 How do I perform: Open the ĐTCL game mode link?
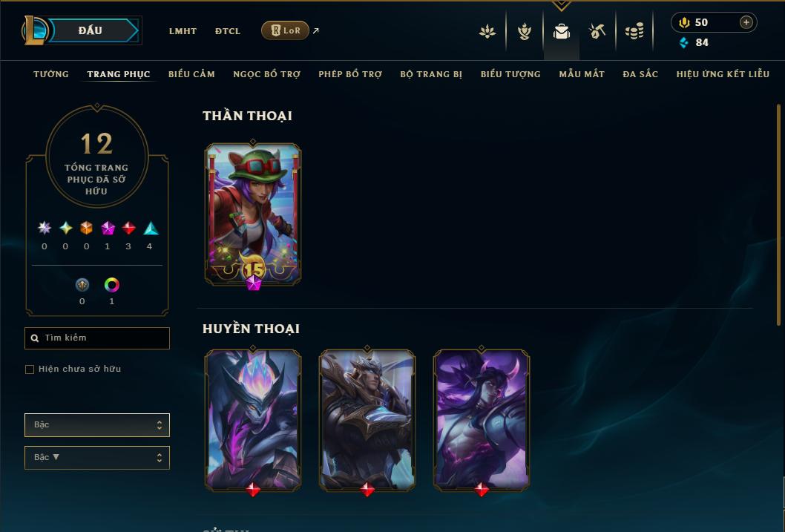pos(228,31)
